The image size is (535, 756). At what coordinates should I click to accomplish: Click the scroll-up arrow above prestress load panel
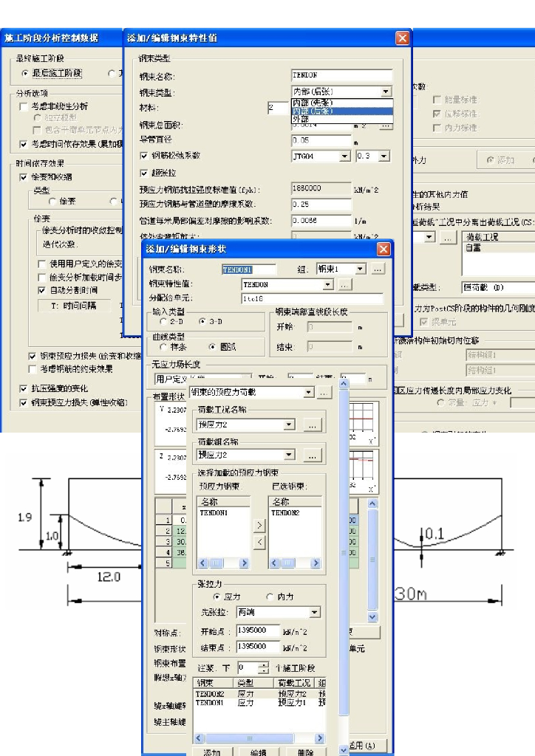click(344, 384)
